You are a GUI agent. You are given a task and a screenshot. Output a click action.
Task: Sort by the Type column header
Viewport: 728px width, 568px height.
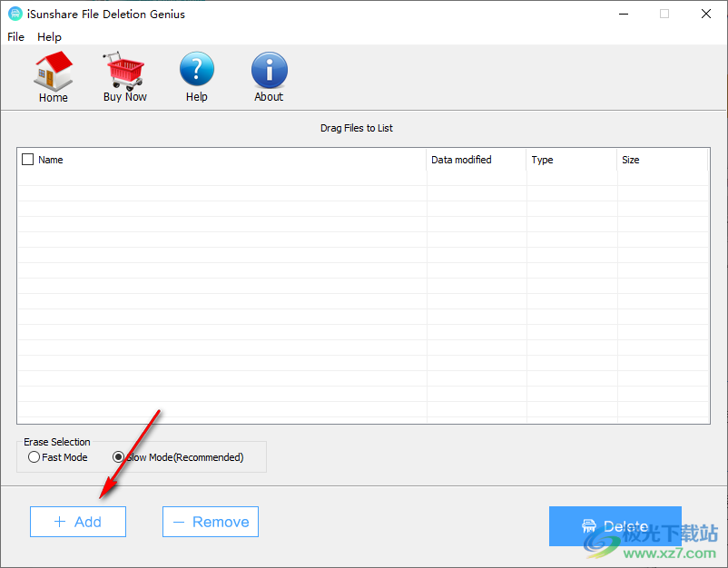572,160
